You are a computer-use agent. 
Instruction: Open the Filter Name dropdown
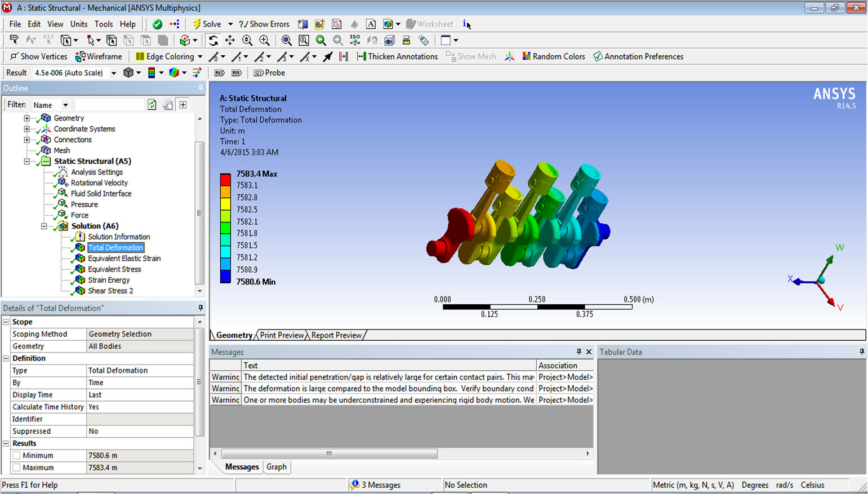click(65, 105)
